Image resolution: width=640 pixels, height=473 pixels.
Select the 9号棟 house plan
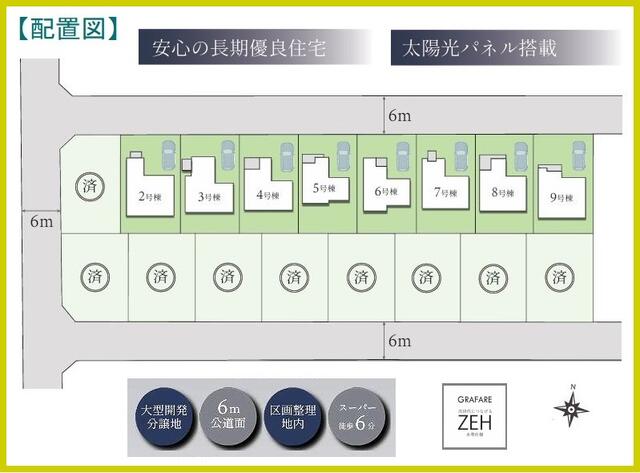tap(562, 194)
